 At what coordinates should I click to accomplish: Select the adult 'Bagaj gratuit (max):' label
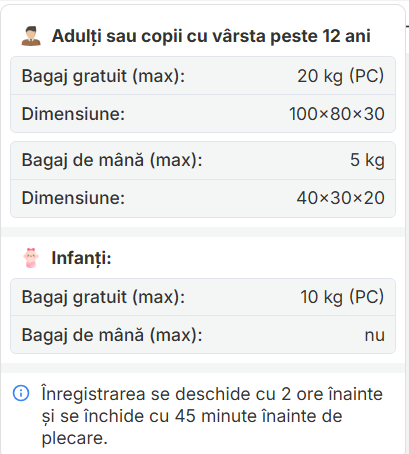pos(103,76)
